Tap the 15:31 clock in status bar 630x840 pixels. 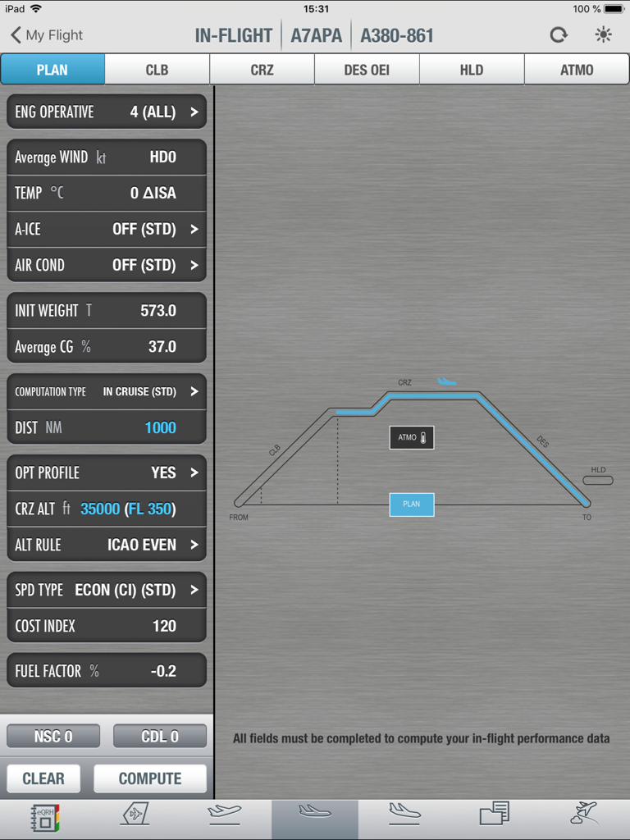click(x=316, y=8)
